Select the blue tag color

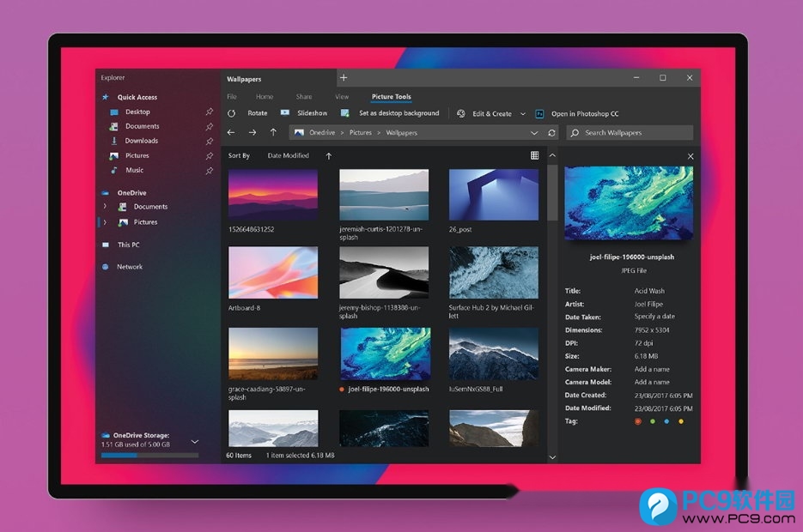click(x=666, y=421)
